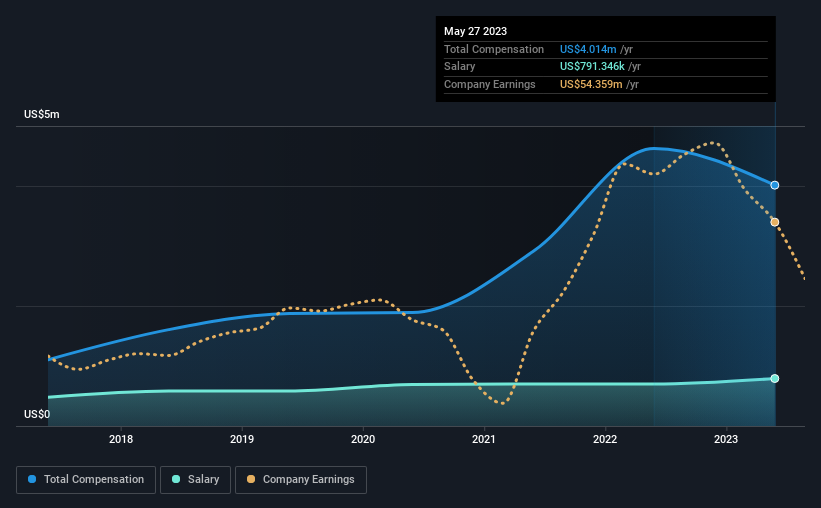Click the 2020 x-axis label
The height and width of the screenshot is (508, 821).
363,439
